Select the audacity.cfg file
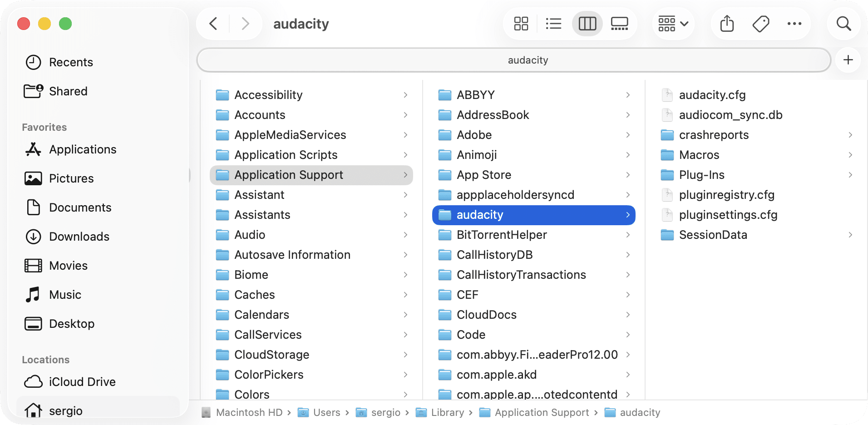This screenshot has height=425, width=868. click(x=712, y=95)
